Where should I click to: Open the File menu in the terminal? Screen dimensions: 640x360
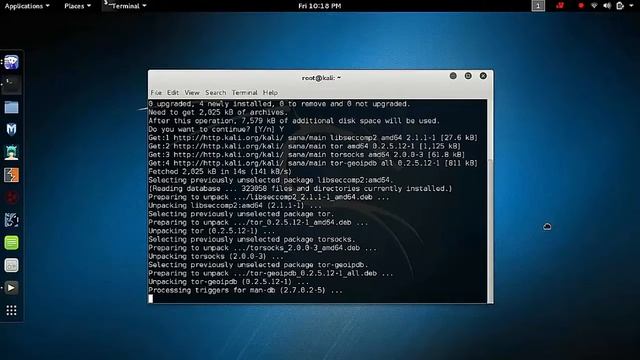pos(156,93)
